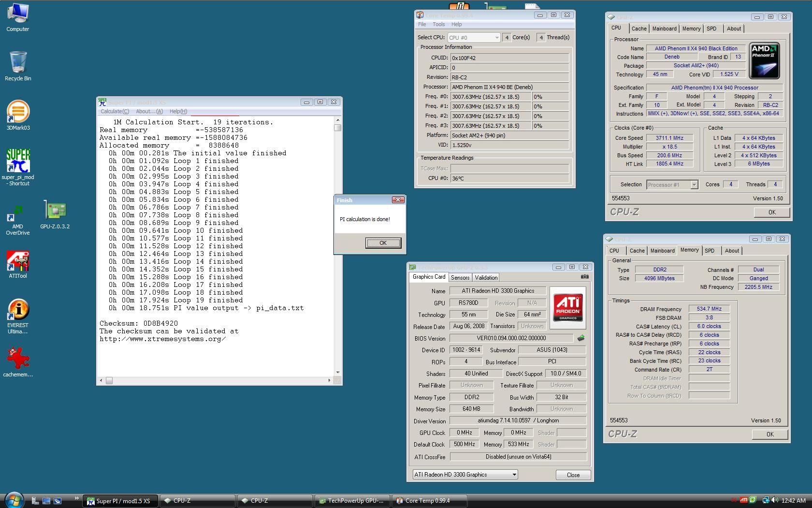The height and width of the screenshot is (508, 812).
Task: Click the CPU #0 temperature reading 36°C
Action: 509,179
